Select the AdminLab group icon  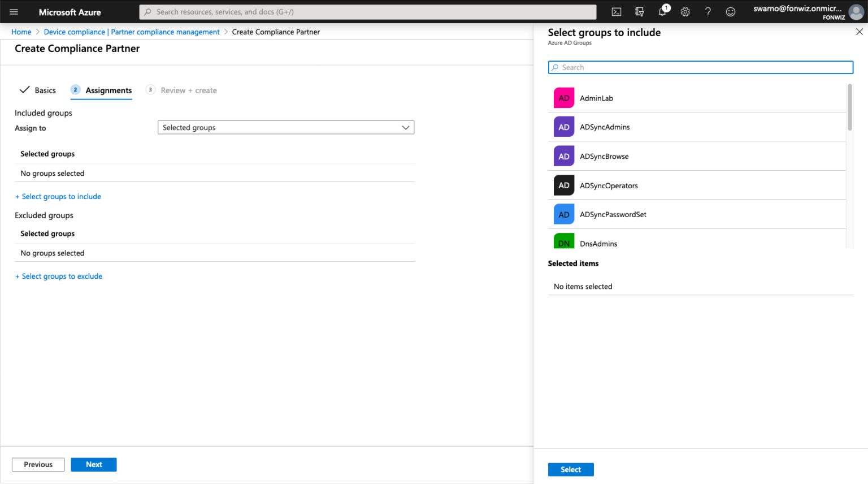[563, 97]
